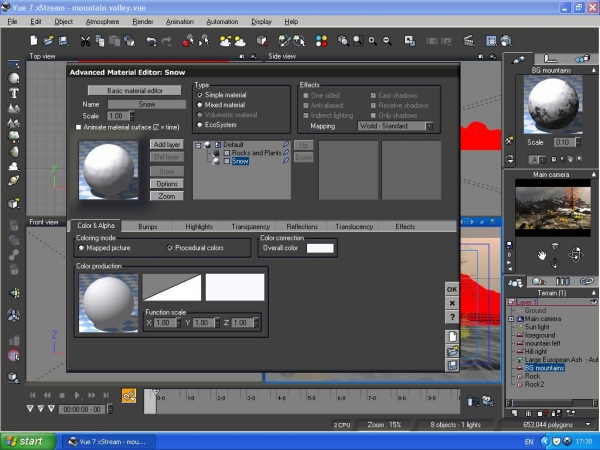Image resolution: width=600 pixels, height=450 pixels.
Task: Select the Planet tool in left toolbar
Action: pyautogui.click(x=14, y=180)
